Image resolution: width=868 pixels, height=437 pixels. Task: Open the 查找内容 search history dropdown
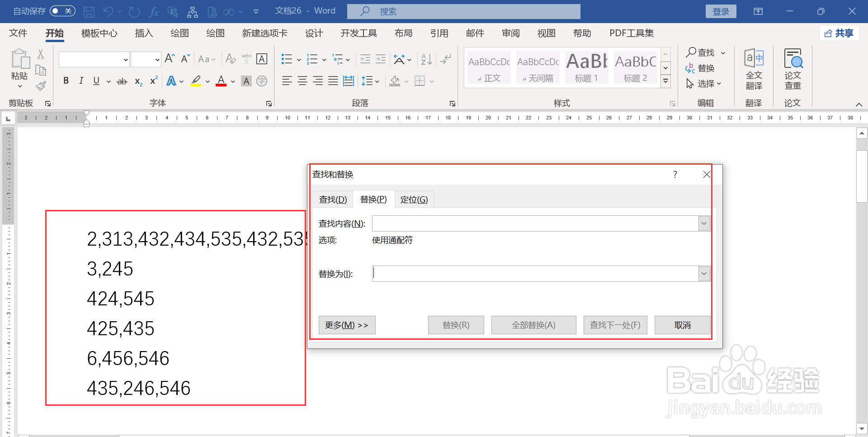pos(703,223)
